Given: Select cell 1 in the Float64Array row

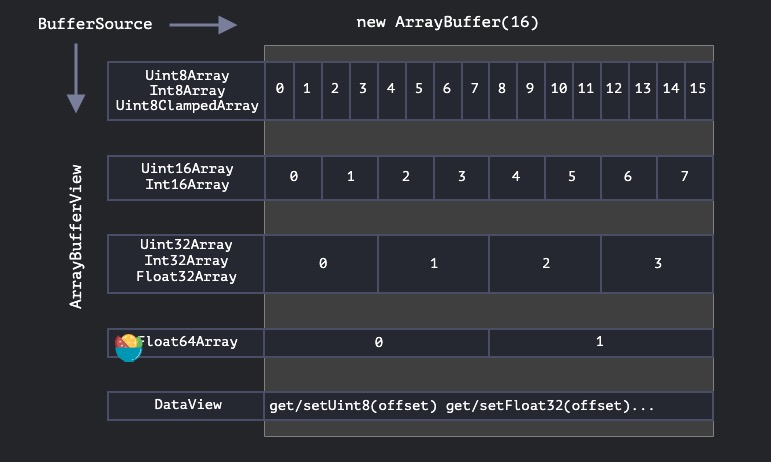Looking at the screenshot, I should 601,343.
